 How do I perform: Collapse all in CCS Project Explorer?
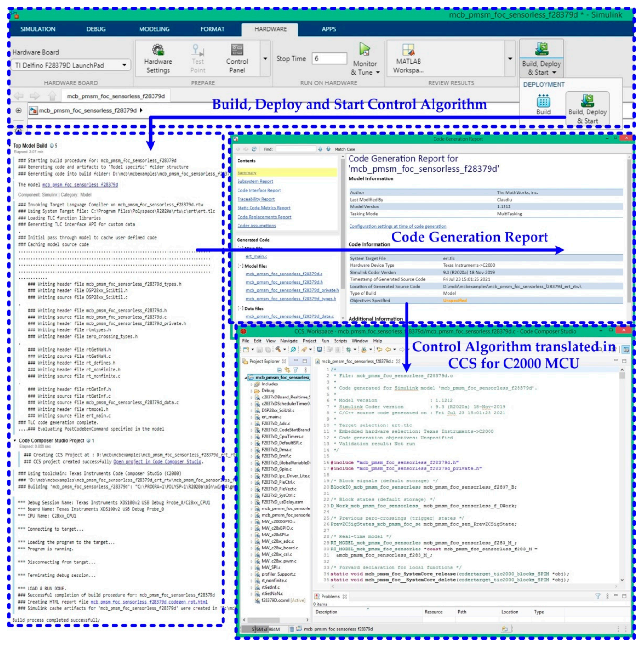coord(280,370)
